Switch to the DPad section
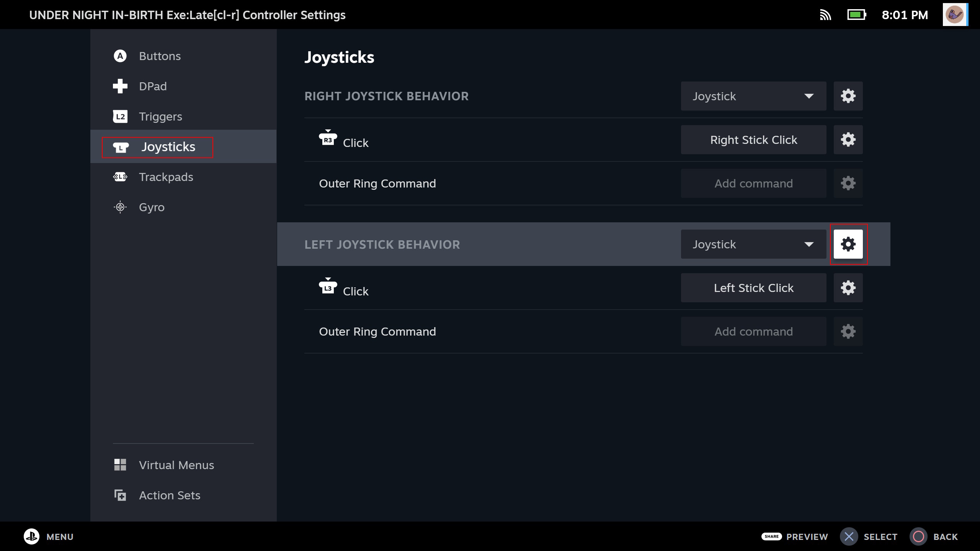The image size is (980, 551). point(152,86)
